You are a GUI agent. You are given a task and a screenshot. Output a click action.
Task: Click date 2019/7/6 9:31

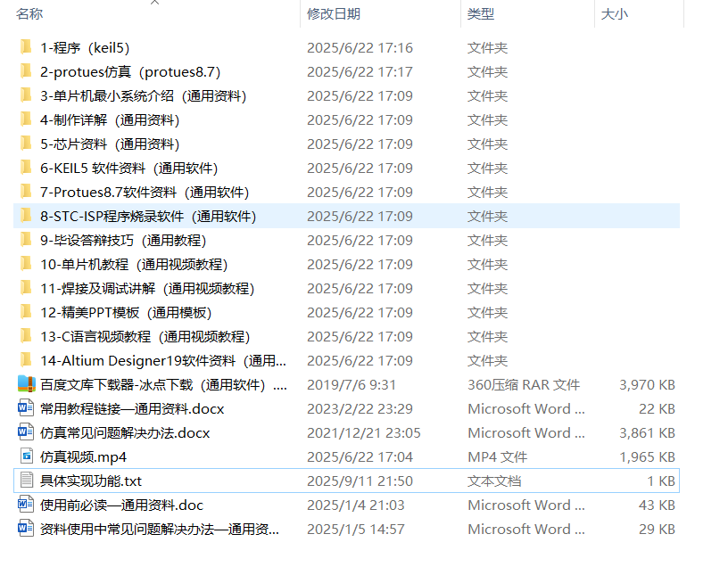[x=352, y=385]
